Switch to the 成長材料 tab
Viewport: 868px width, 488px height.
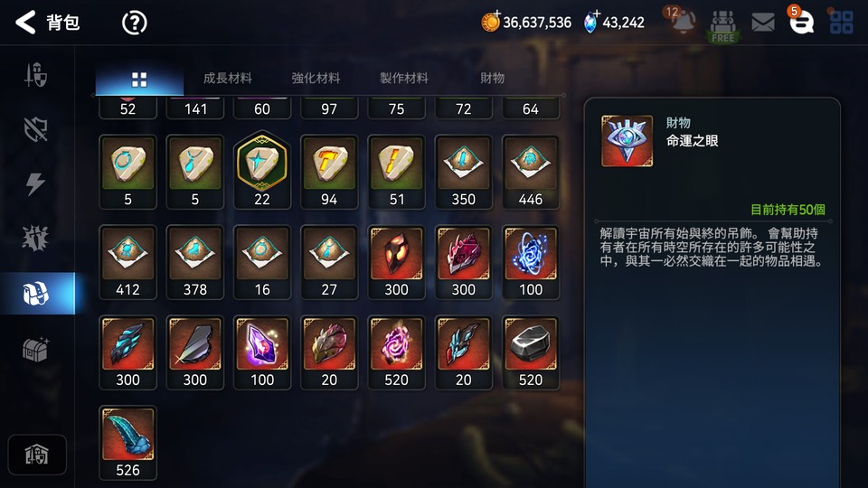tap(228, 79)
